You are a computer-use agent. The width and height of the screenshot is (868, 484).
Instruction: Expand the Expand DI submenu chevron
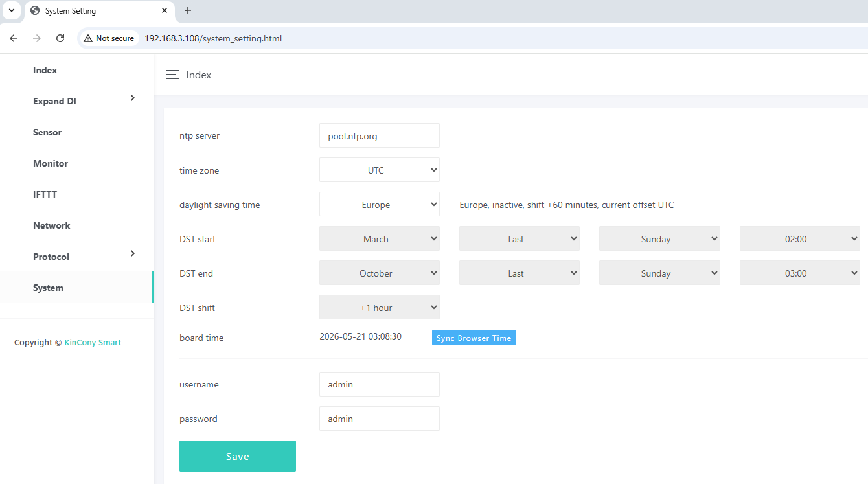(x=132, y=98)
